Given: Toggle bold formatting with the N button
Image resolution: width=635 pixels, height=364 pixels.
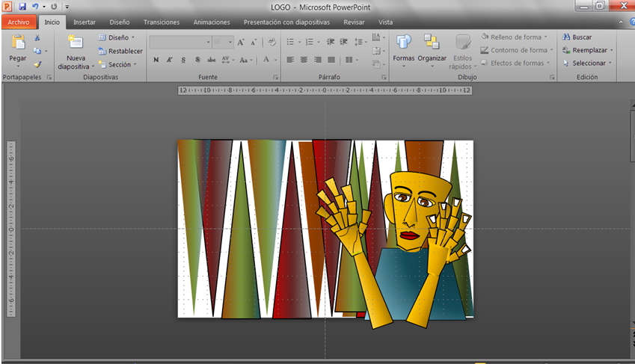Looking at the screenshot, I should tap(156, 60).
